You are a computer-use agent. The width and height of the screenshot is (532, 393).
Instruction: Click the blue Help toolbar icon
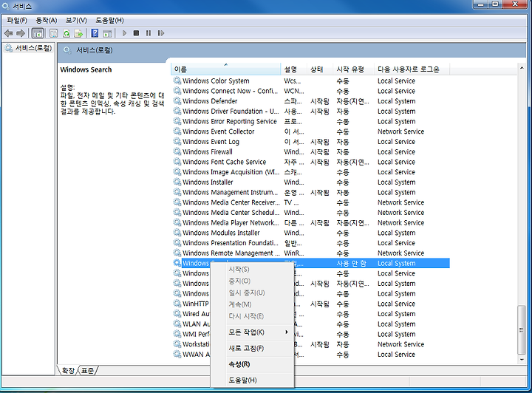(95, 33)
